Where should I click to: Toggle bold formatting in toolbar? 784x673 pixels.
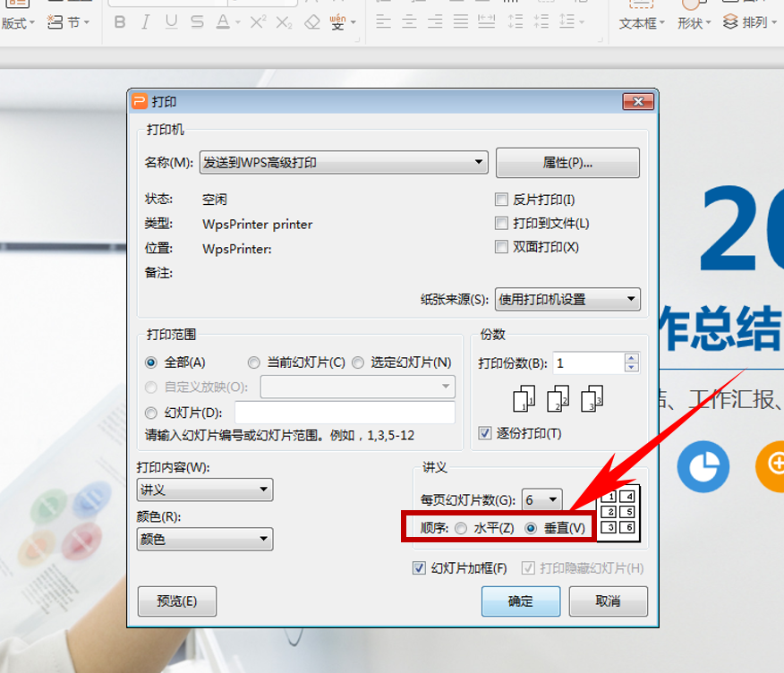[x=120, y=22]
